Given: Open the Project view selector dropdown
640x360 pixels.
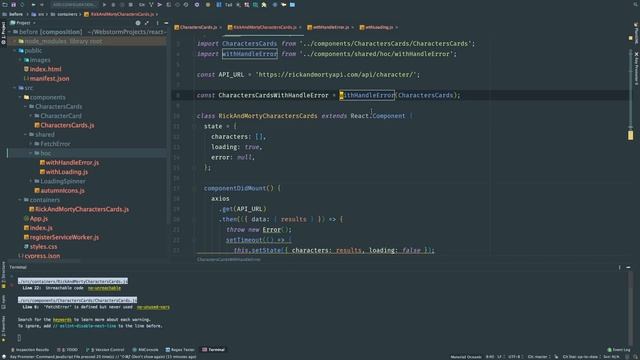Looking at the screenshot, I should click(x=23, y=23).
